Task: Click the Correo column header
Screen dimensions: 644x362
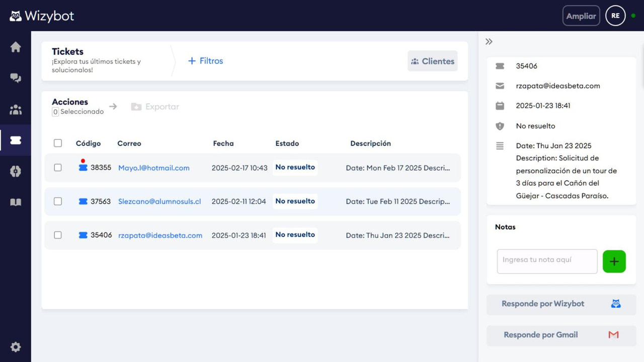Action: tap(129, 143)
